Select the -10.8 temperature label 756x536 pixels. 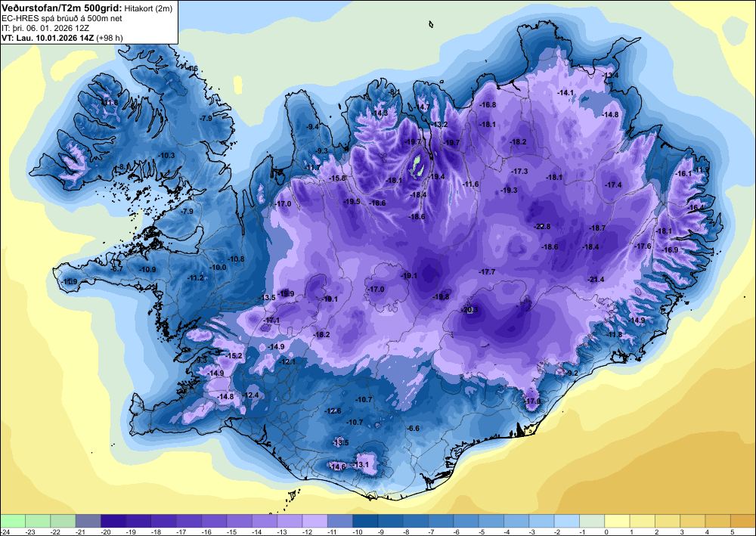pos(236,259)
